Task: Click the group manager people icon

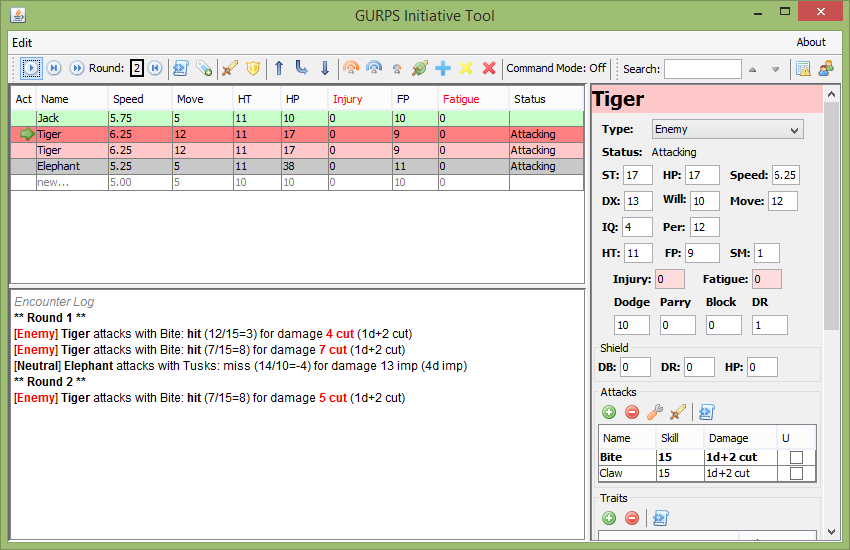Action: (826, 69)
